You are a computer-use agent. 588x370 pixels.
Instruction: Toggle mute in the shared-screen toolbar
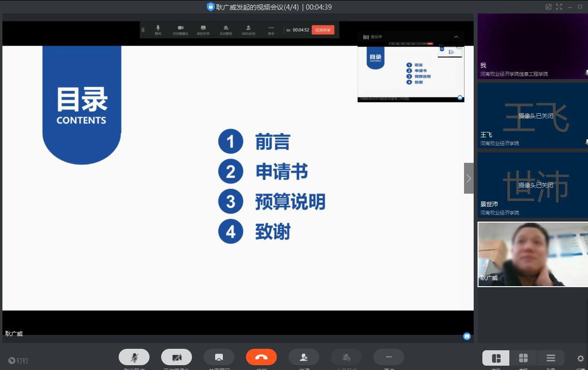[x=158, y=30]
